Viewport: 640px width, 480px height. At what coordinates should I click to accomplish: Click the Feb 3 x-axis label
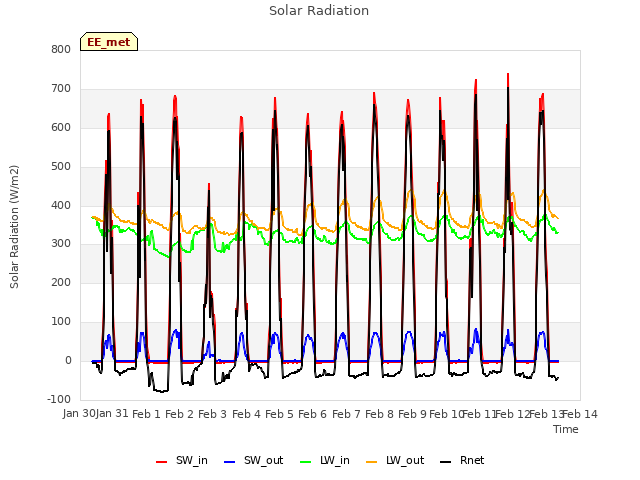(x=212, y=414)
